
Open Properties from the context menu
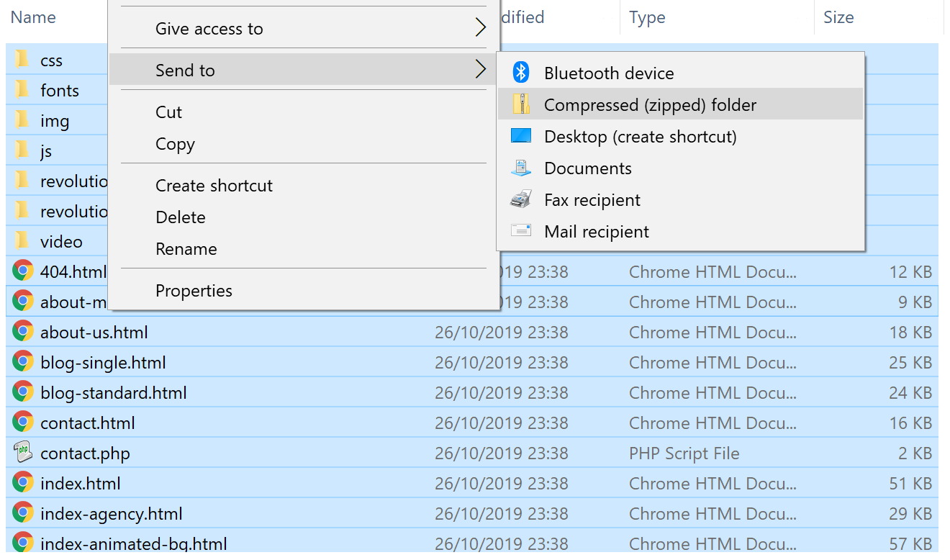pyautogui.click(x=194, y=291)
